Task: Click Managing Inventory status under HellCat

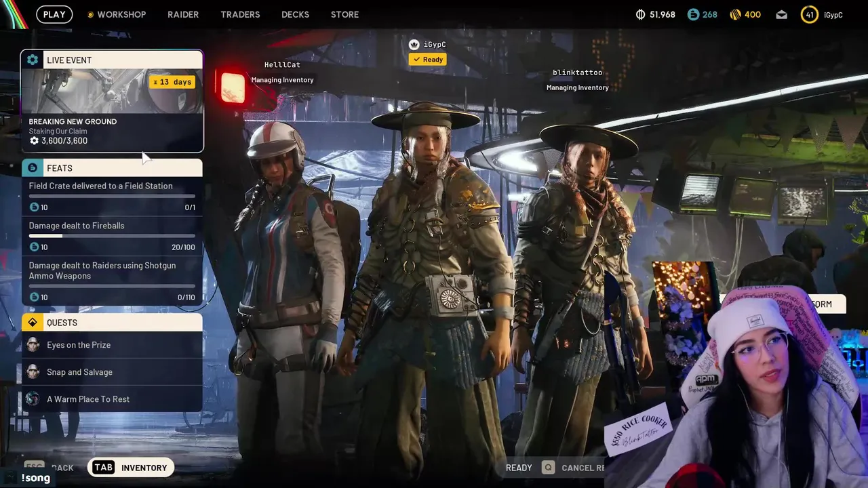Action: [282, 80]
